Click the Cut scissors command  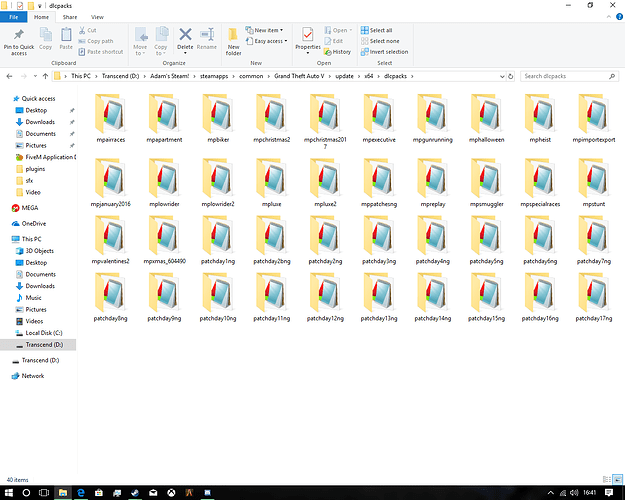click(87, 30)
